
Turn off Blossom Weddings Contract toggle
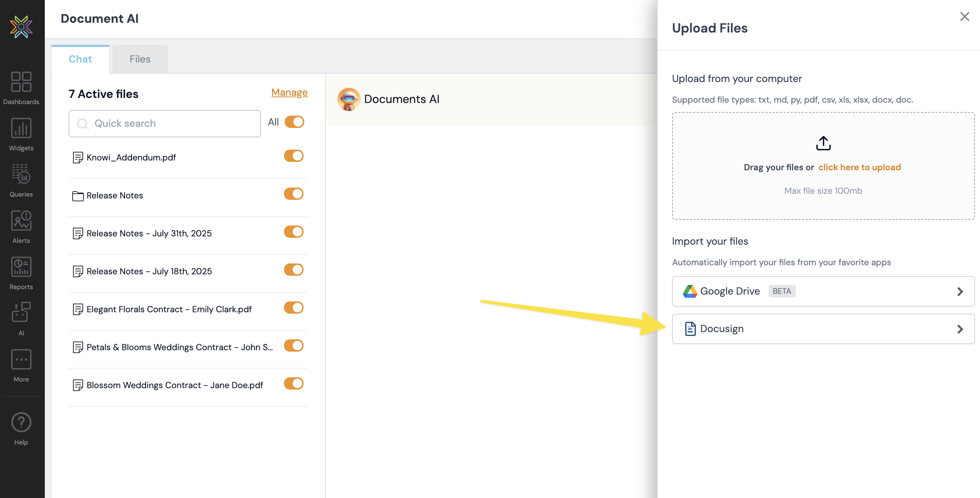(x=293, y=383)
